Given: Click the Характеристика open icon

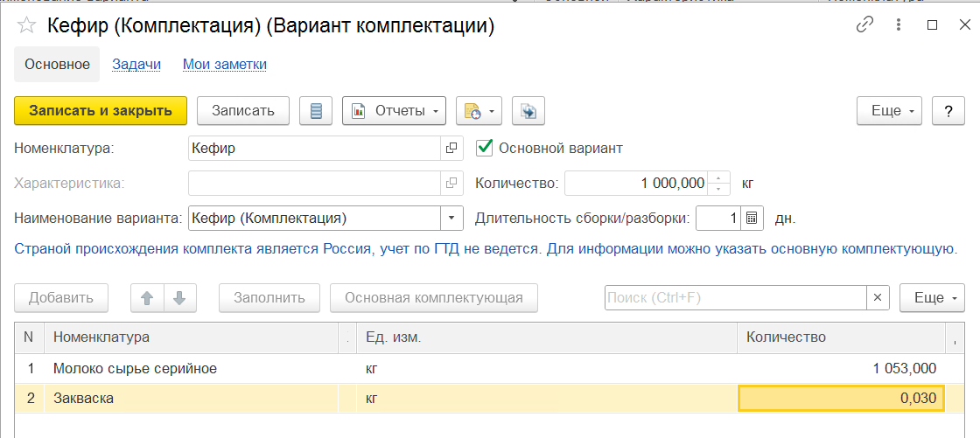Looking at the screenshot, I should point(451,183).
